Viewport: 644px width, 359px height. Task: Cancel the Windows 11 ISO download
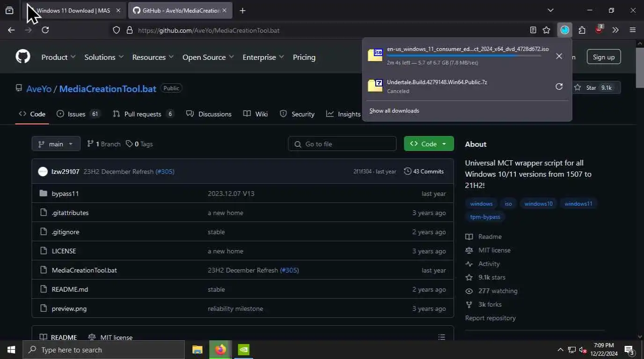[x=559, y=56]
